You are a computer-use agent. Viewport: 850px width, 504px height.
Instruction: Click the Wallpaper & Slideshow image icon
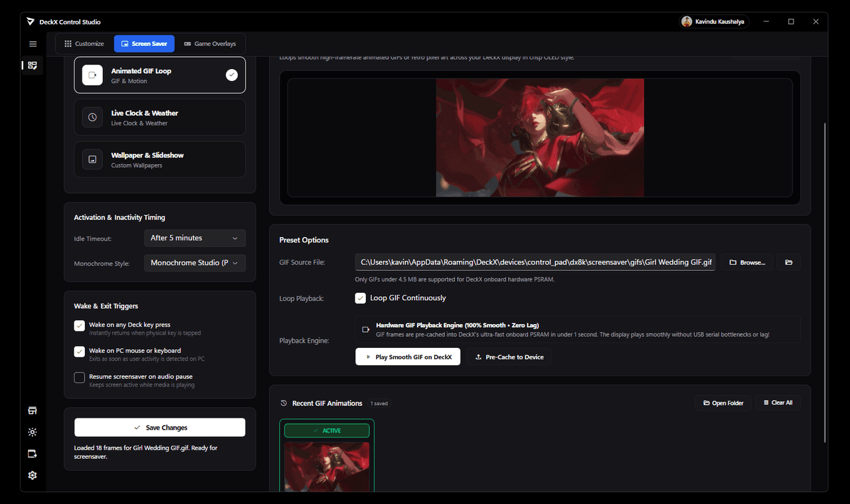point(92,159)
